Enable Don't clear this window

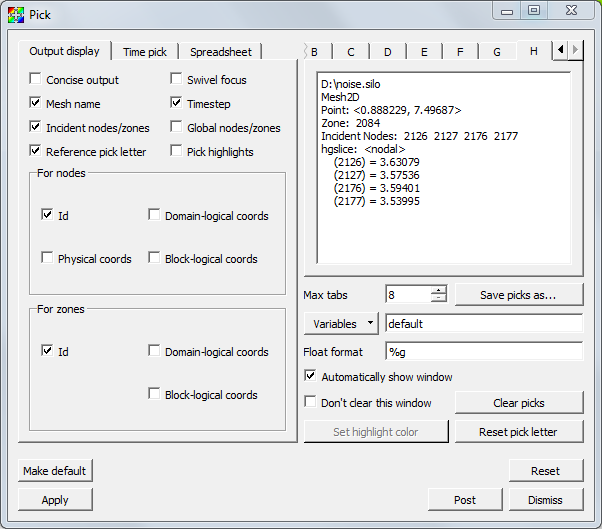[x=310, y=402]
